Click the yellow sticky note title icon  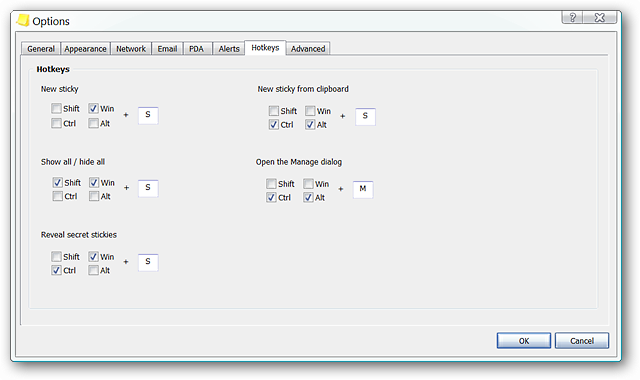pos(23,20)
